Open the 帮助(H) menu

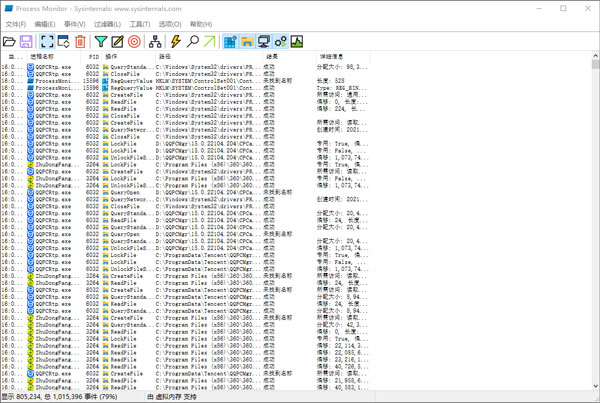click(201, 24)
